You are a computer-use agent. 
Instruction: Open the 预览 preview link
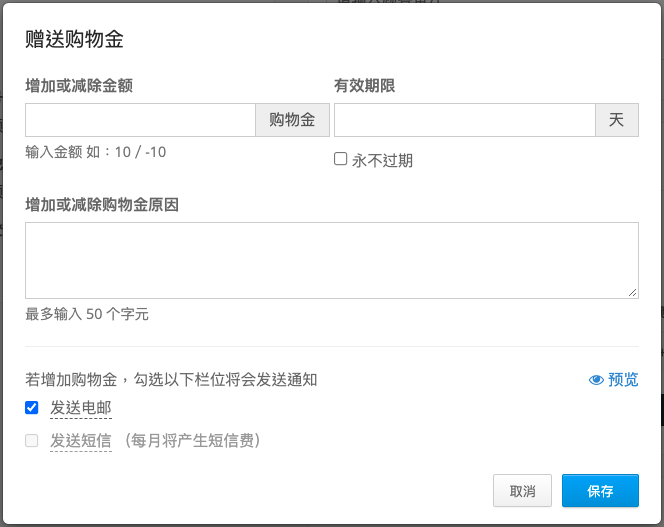[x=613, y=380]
